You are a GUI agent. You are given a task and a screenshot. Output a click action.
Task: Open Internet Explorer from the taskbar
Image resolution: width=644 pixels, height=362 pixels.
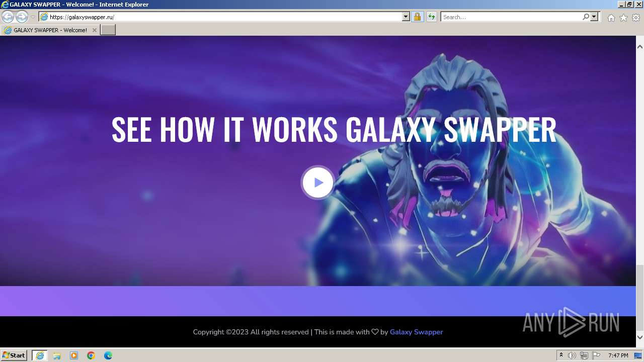point(39,355)
